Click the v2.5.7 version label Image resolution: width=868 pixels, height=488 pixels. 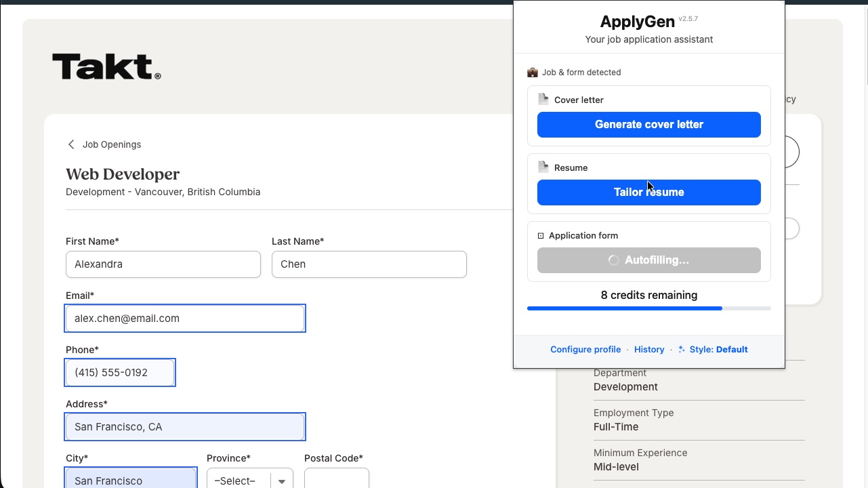[x=688, y=19]
